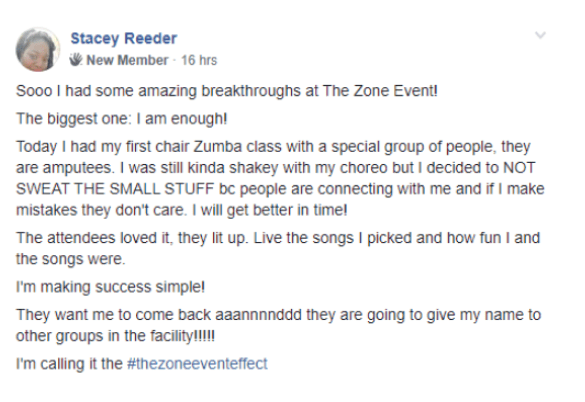The image size is (585, 402).
Task: Open the 16 hrs timestamp link
Action: tap(199, 60)
